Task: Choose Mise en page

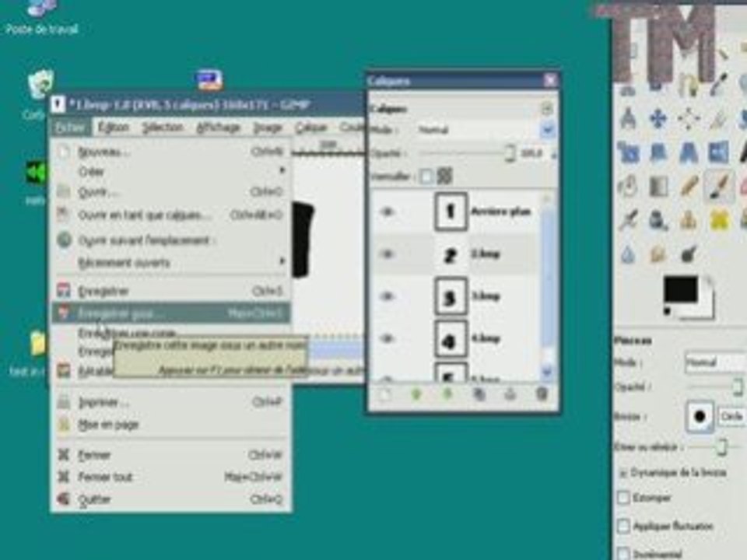Action: click(170, 425)
